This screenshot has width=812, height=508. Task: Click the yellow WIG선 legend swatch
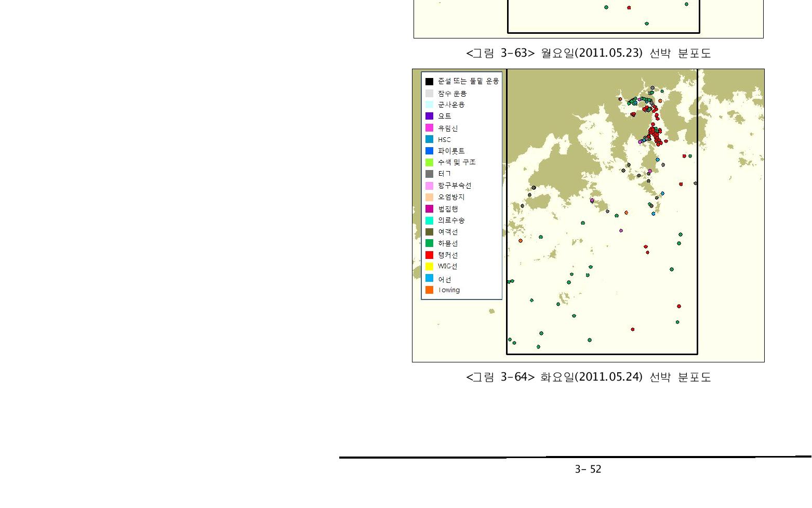point(429,266)
